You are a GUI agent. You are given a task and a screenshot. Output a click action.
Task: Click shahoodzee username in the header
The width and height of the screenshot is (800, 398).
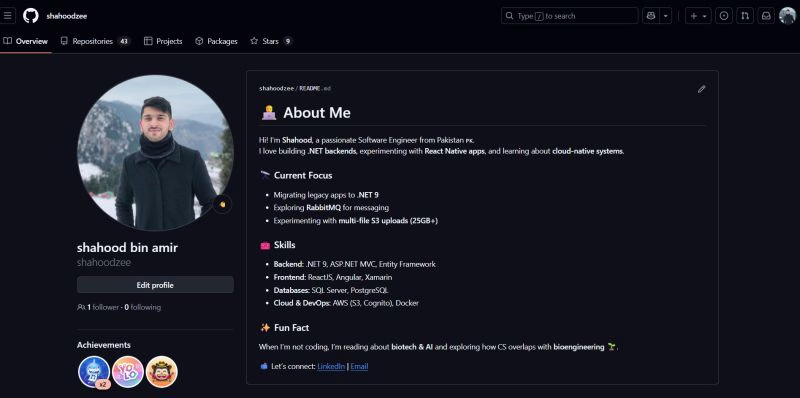pos(67,16)
